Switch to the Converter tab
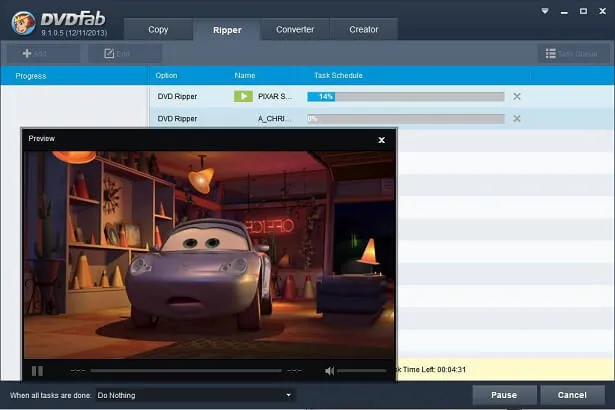This screenshot has height=410, width=615. coord(295,29)
